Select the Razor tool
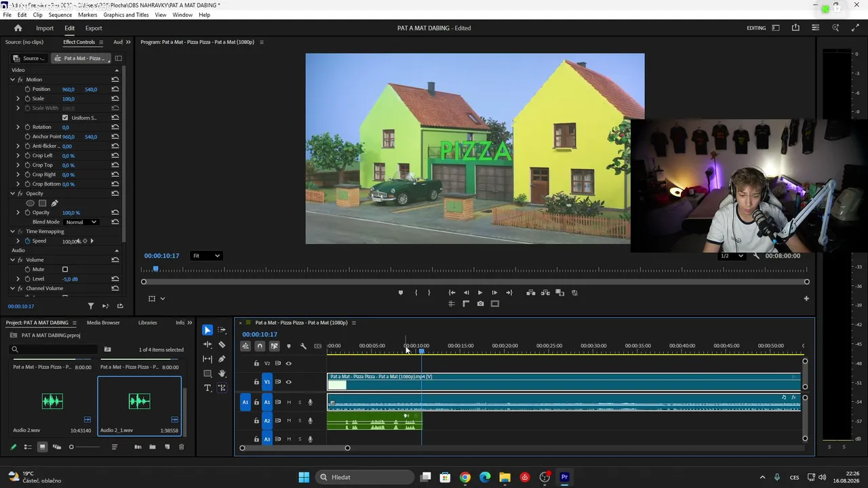868x488 pixels. pyautogui.click(x=222, y=344)
